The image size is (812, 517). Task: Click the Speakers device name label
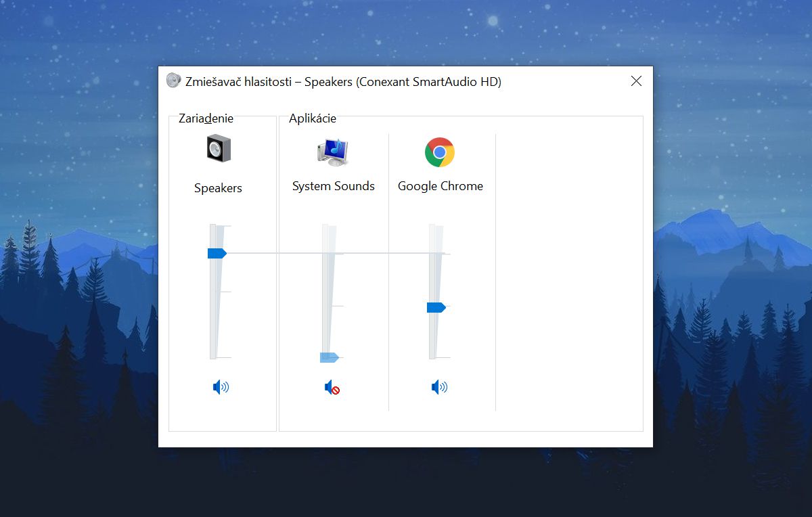pyautogui.click(x=218, y=188)
